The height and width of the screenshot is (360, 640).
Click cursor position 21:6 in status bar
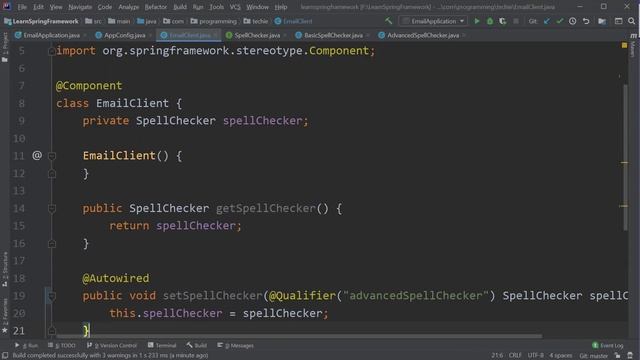pos(497,356)
